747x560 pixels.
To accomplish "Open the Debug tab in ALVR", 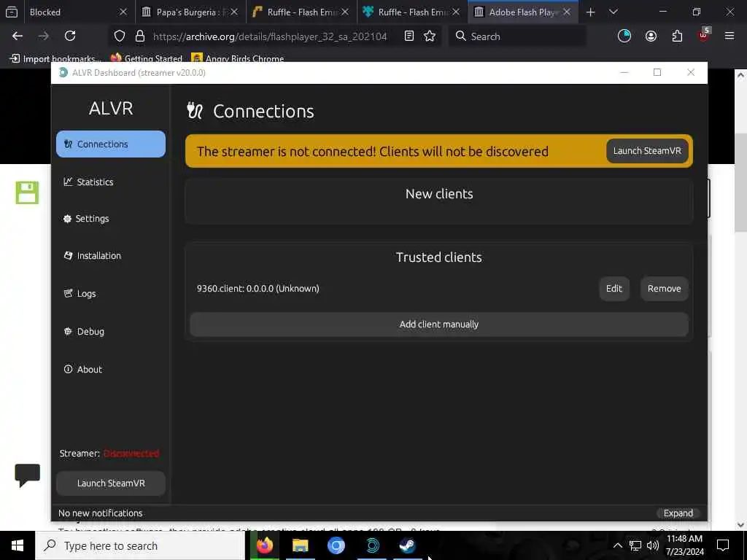I will pyautogui.click(x=111, y=332).
